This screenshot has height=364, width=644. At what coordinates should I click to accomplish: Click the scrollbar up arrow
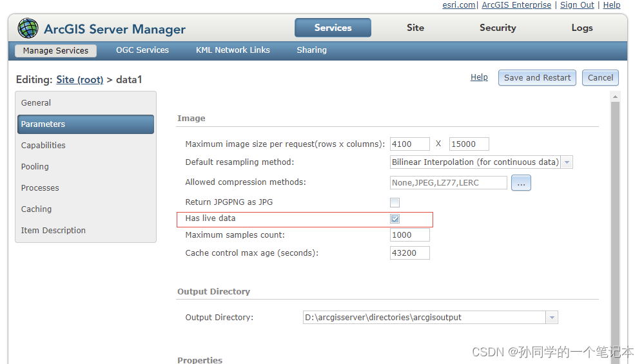(x=615, y=97)
